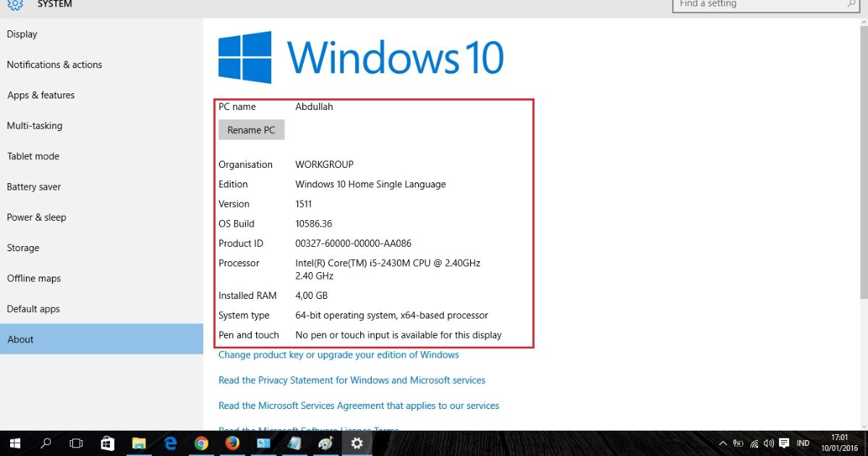Open the Start menu
The image size is (868, 456).
pos(14,444)
